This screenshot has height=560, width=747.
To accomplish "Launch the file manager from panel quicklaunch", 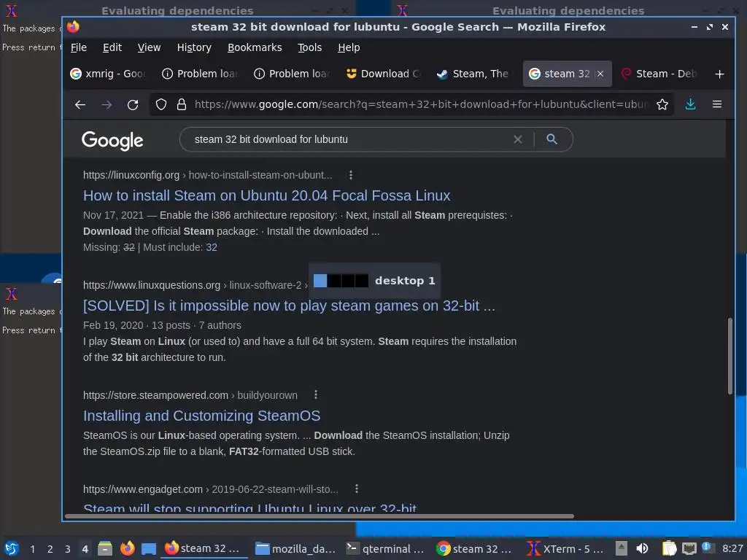I will coord(105,548).
